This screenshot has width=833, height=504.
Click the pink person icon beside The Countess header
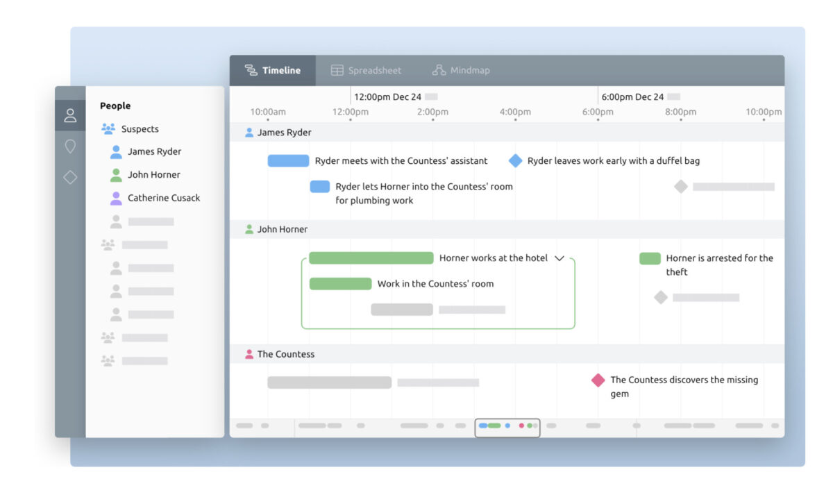[249, 353]
